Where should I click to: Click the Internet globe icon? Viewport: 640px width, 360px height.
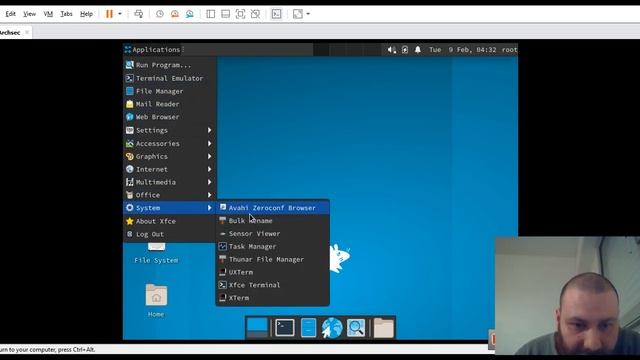[x=130, y=169]
